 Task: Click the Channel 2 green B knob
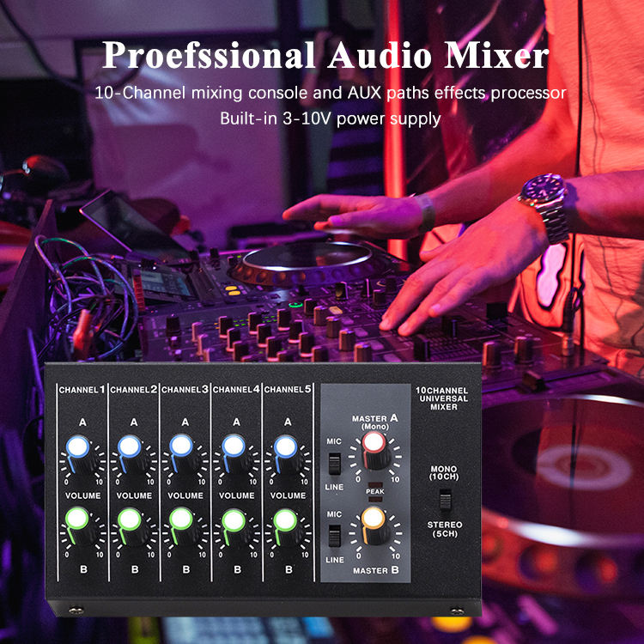point(130,519)
